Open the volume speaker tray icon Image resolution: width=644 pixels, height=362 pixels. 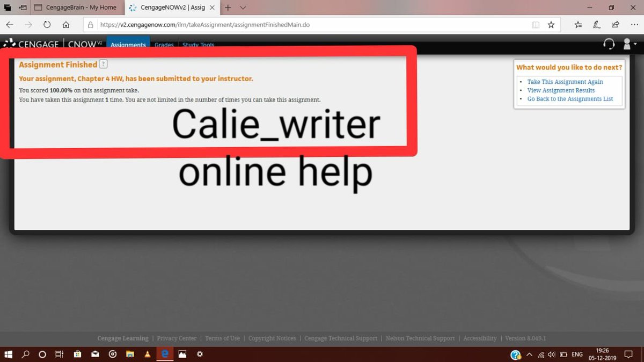552,354
